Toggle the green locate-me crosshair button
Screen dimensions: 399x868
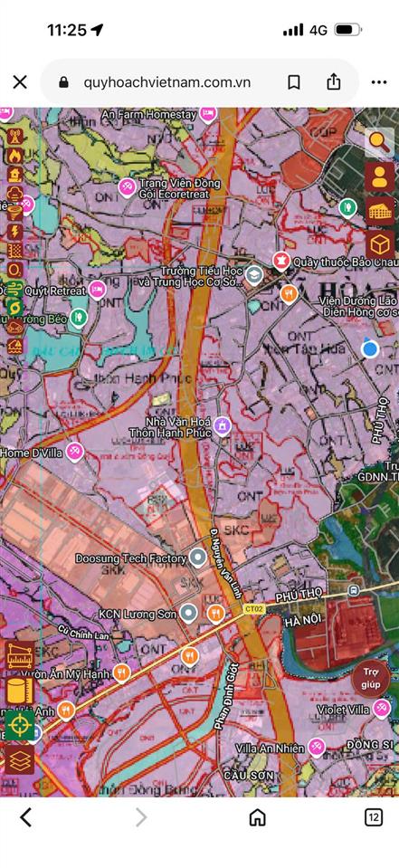(20, 725)
